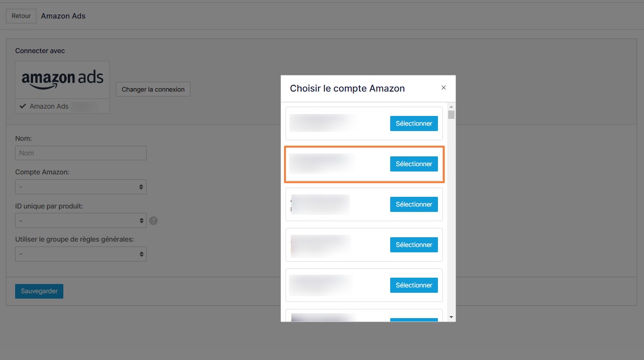Choose the third account via Sélectionner
The image size is (644, 360).
[x=414, y=205]
